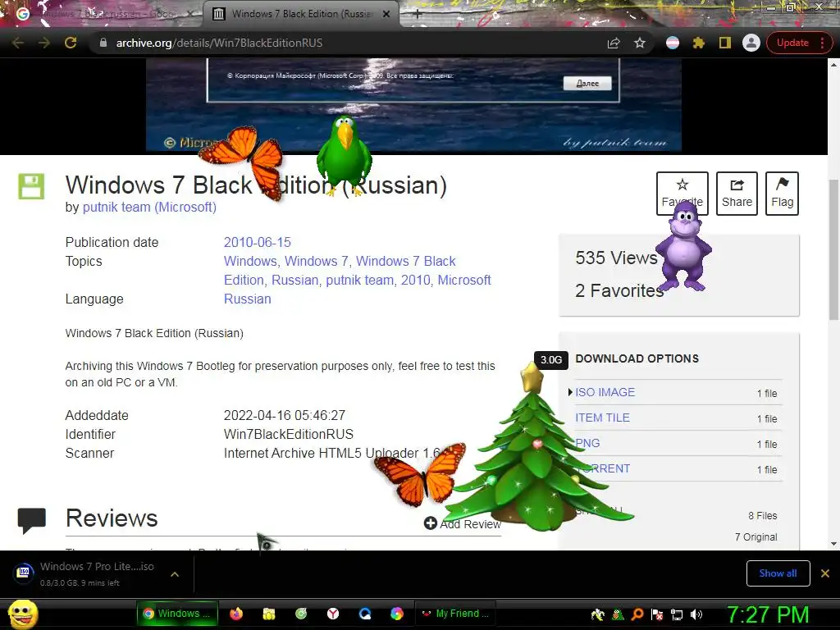
Task: Click the 7:27 PM taskbar clock
Action: click(x=768, y=614)
